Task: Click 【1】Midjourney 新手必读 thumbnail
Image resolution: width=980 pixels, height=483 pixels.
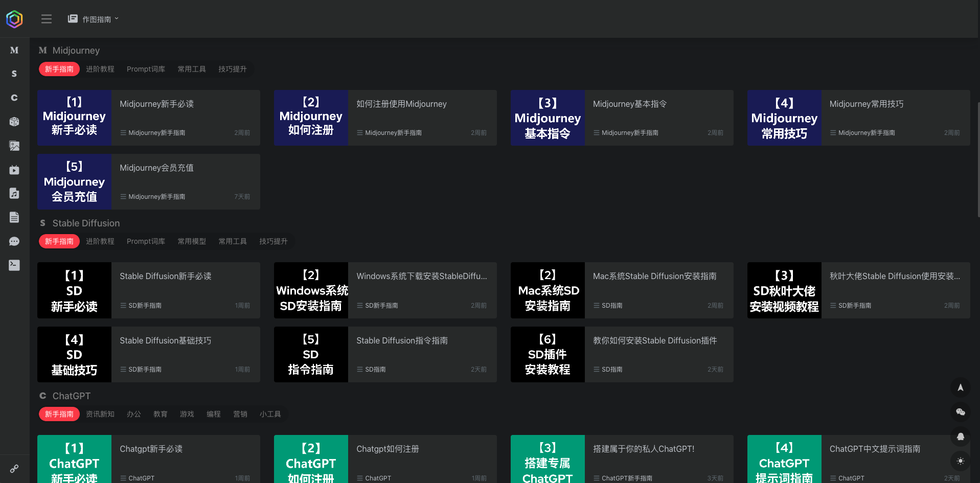Action: click(74, 118)
